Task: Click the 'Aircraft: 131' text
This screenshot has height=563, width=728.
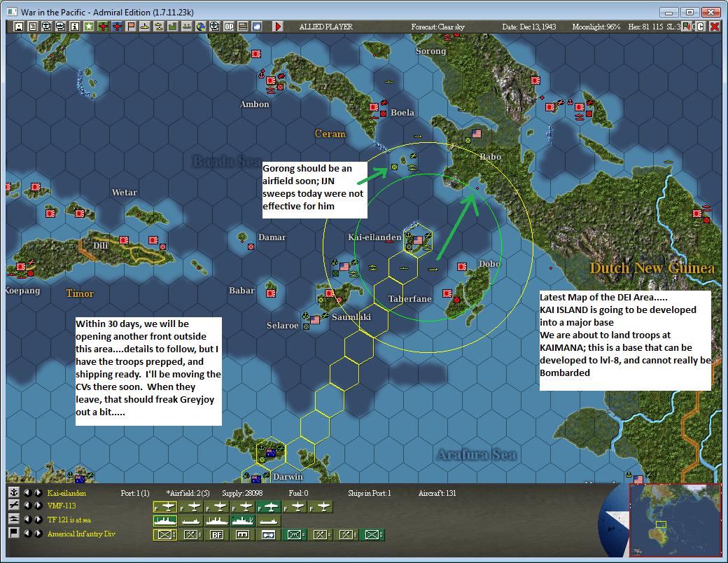Action: (x=437, y=493)
